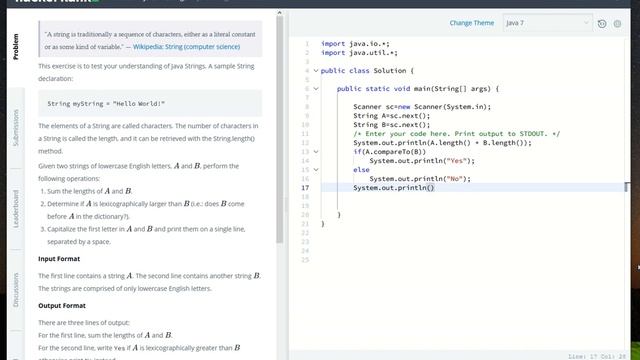Click the String myString sample code block
Image resolution: width=640 pixels, height=360 pixels.
click(x=150, y=104)
